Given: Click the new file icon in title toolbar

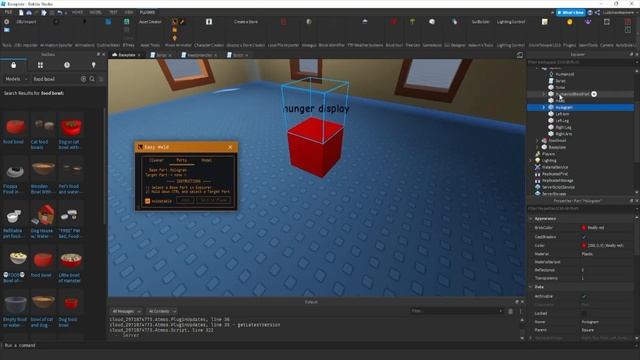Looking at the screenshot, I should (21, 13).
